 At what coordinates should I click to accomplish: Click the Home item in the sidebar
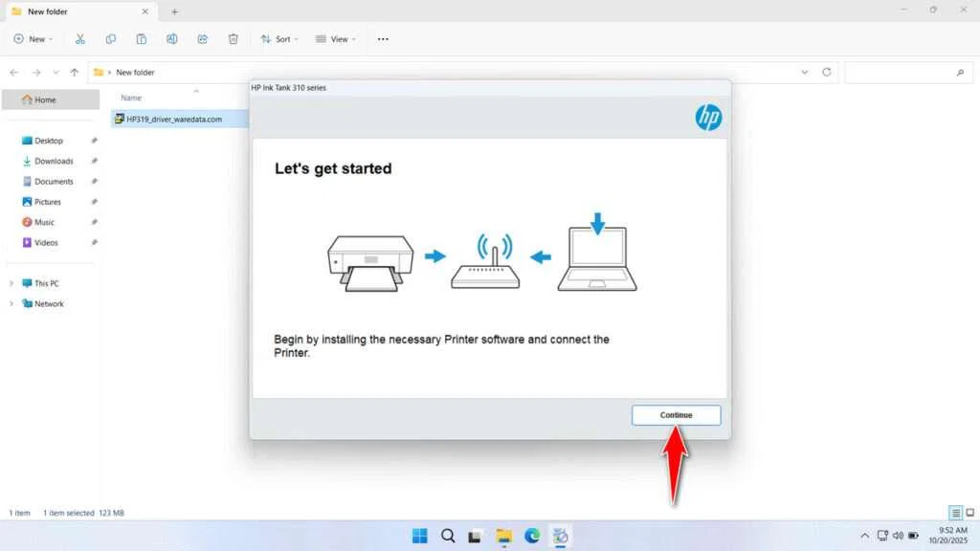coord(46,99)
